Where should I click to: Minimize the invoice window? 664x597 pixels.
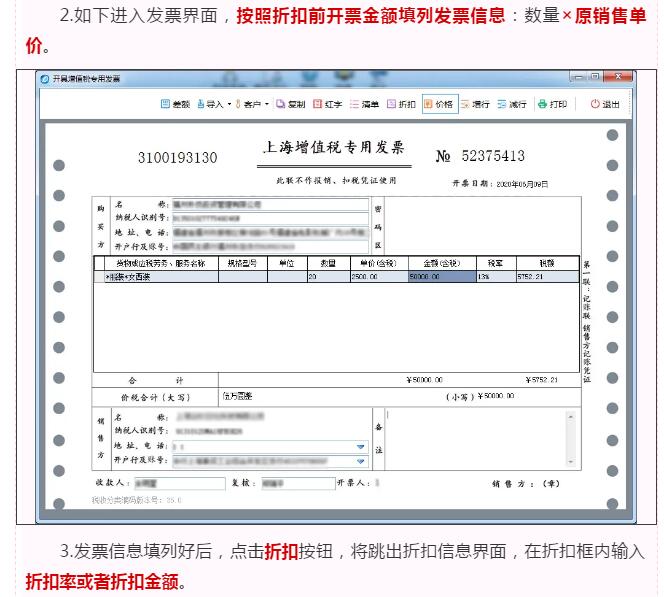578,77
